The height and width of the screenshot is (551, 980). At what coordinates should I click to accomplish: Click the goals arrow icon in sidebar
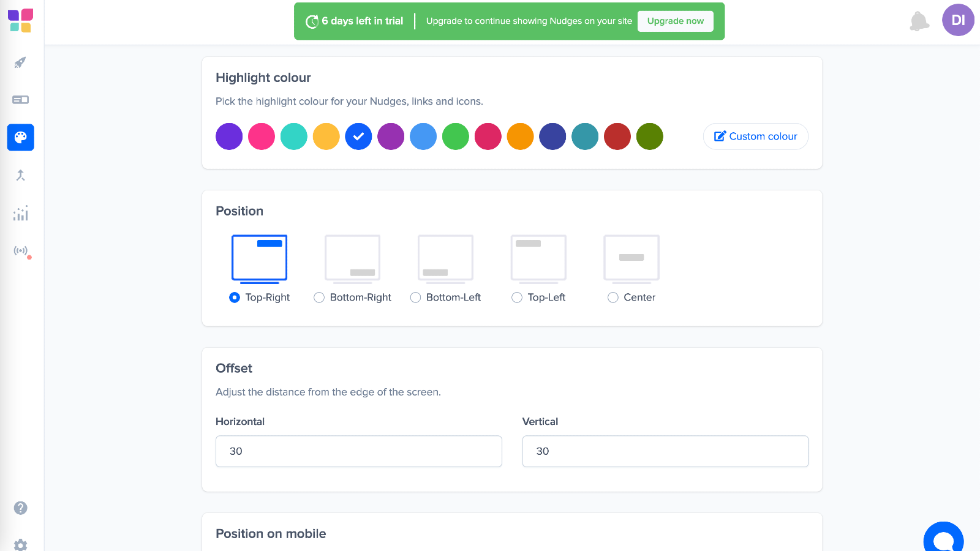[20, 175]
